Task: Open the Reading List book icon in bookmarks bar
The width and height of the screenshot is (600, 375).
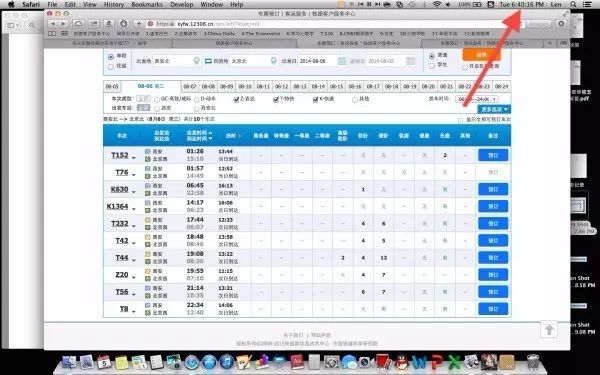Action: coord(52,34)
